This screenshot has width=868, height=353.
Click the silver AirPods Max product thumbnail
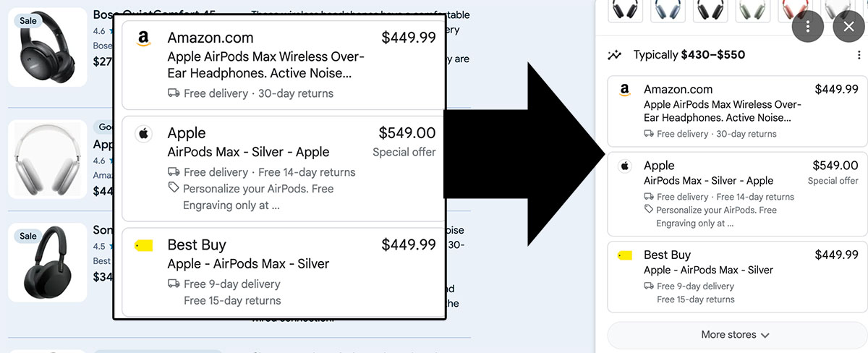point(48,159)
